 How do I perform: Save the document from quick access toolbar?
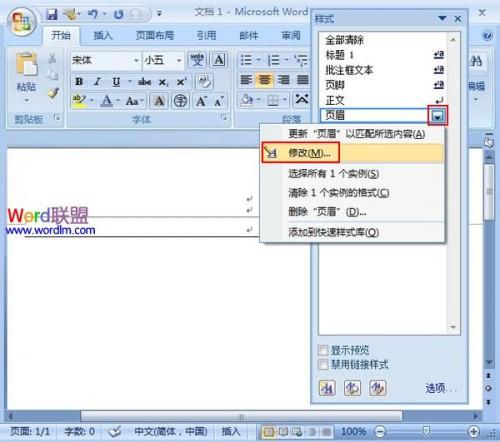coord(51,14)
